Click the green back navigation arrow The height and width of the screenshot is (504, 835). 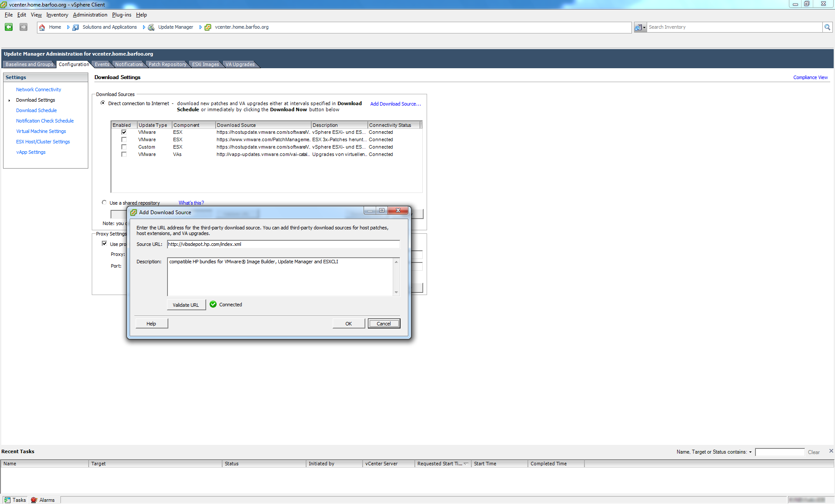click(x=9, y=27)
